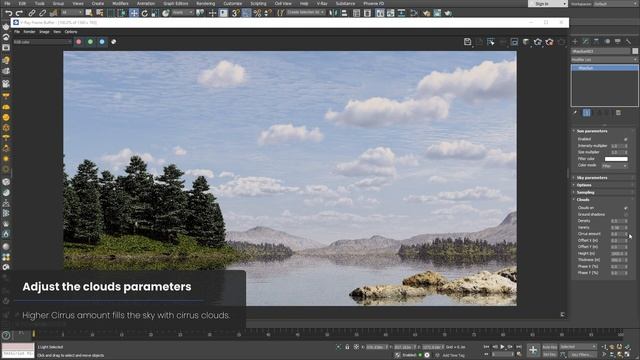Screen dimensions: 640x360
Task: Click the pin stack icon
Action: tap(576, 113)
